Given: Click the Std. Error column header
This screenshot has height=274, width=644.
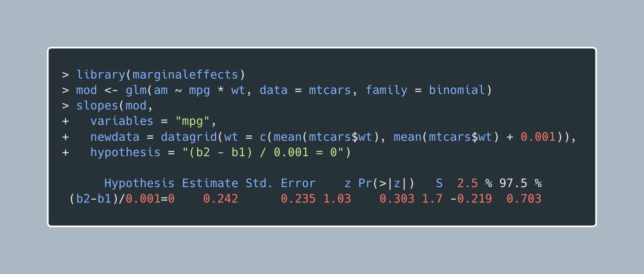Looking at the screenshot, I should [281, 183].
